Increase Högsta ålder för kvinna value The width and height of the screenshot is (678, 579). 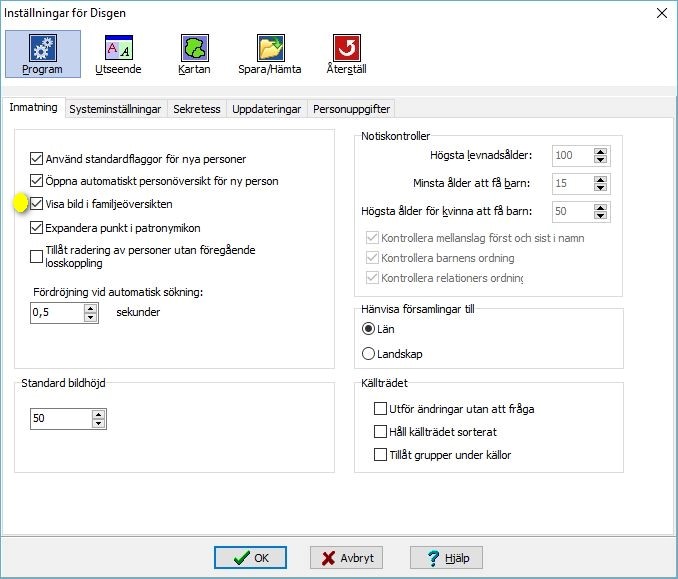[600, 207]
